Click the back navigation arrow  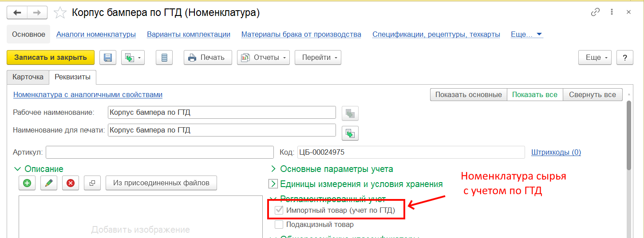tap(17, 12)
